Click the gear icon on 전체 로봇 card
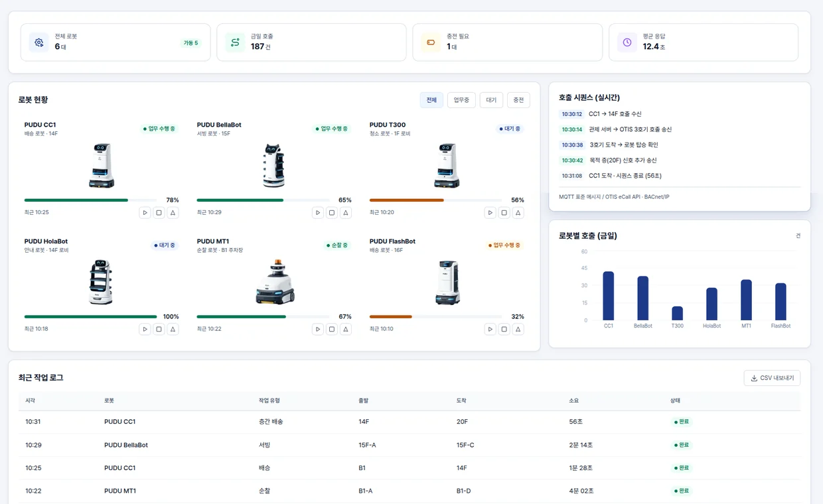 39,42
